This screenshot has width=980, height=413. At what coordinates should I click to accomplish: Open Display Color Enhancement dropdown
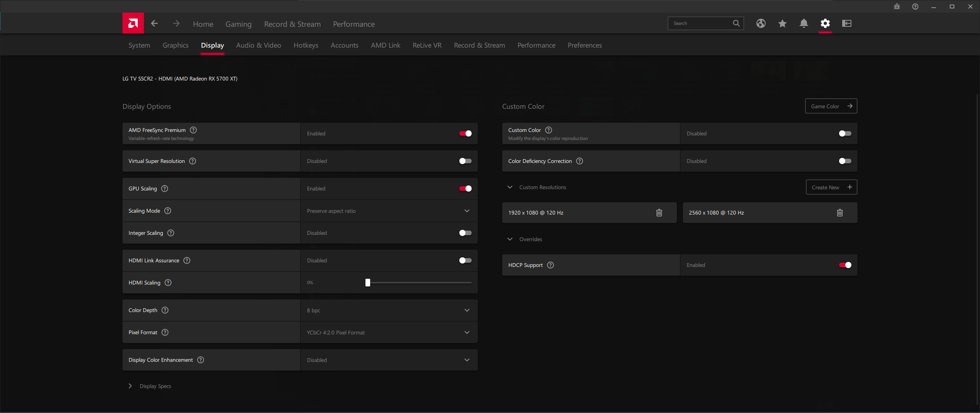click(x=389, y=360)
